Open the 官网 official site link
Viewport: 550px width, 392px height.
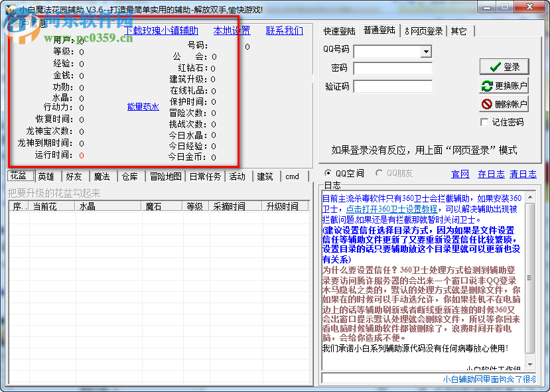(x=460, y=174)
